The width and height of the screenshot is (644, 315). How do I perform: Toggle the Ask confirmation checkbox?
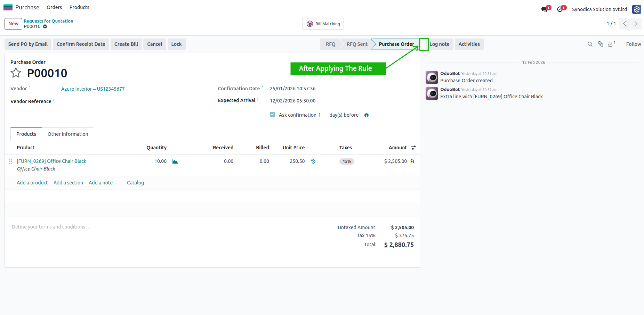272,114
